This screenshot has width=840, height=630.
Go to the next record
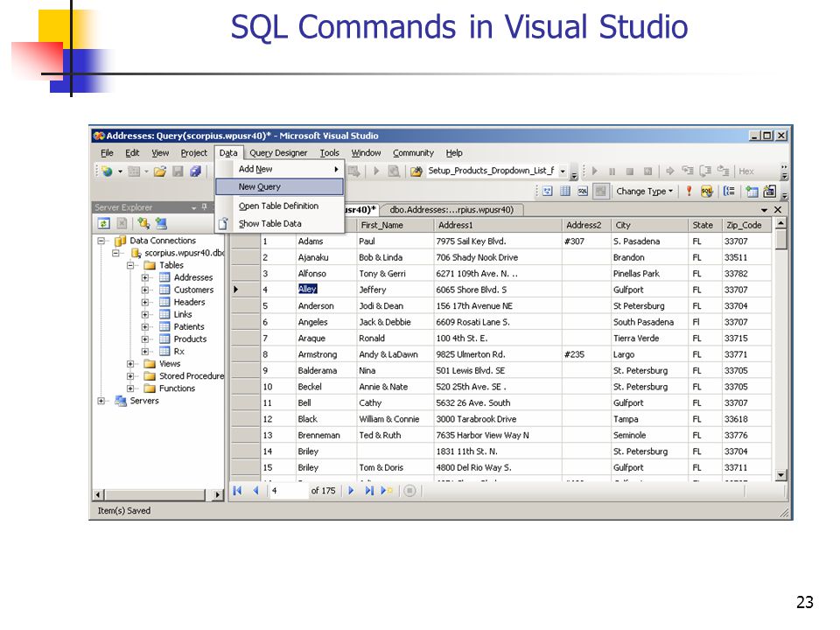(x=351, y=490)
